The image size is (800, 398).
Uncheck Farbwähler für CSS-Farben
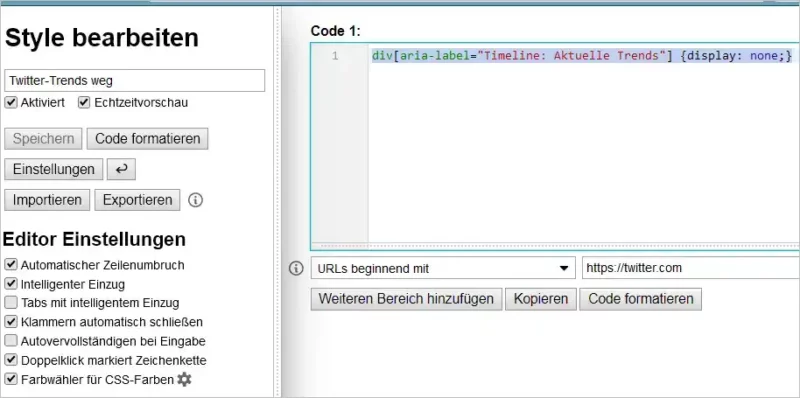click(10, 379)
